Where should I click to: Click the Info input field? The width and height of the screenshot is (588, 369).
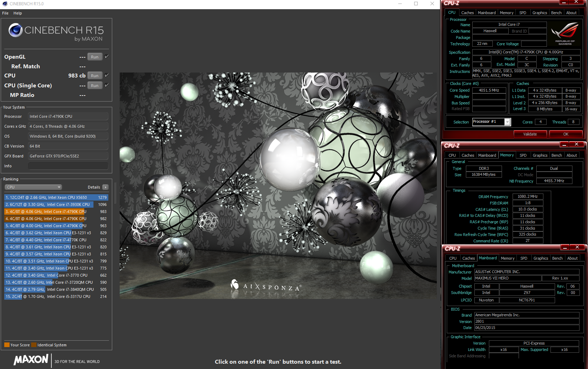tap(68, 166)
